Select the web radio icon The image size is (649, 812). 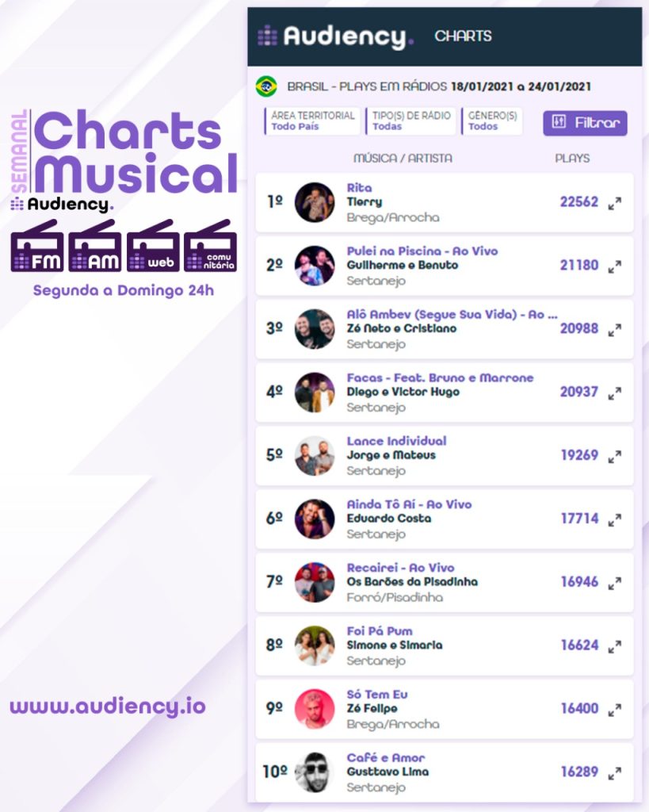pos(153,246)
